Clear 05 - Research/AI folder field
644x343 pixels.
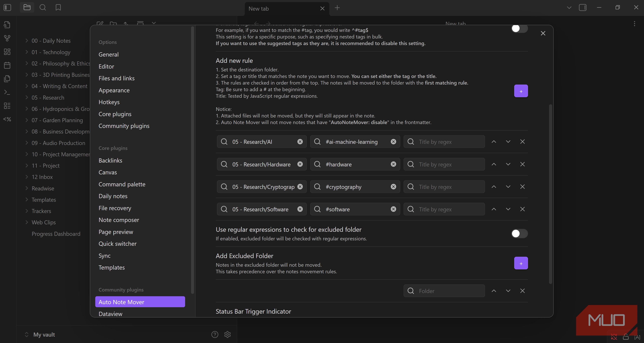[x=300, y=142]
